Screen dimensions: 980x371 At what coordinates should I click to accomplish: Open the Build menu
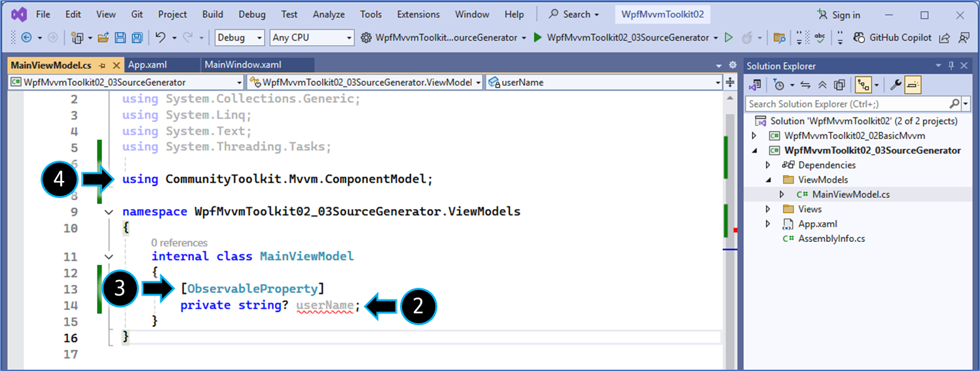pyautogui.click(x=213, y=14)
